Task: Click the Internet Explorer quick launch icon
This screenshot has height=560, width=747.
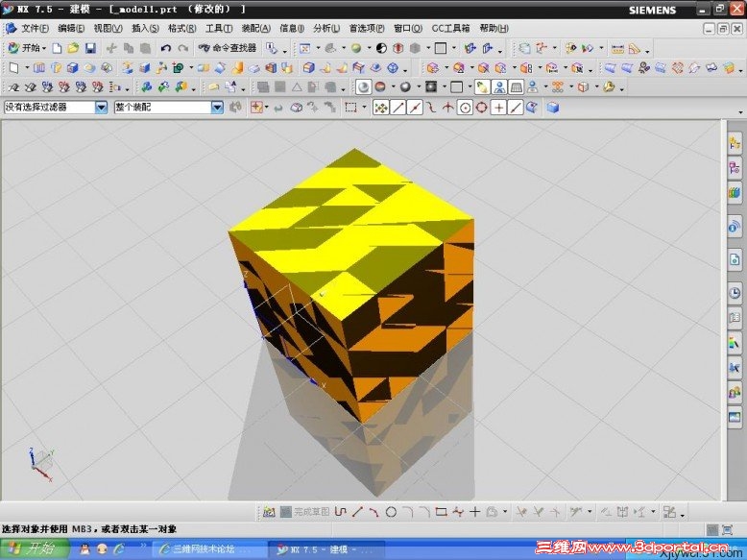Action: click(x=119, y=549)
